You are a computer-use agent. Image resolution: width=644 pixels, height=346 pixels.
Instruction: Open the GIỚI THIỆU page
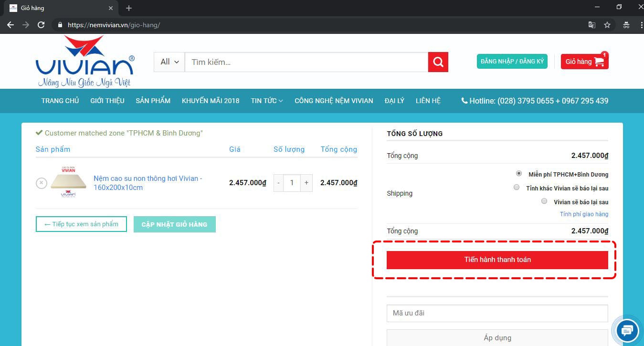click(x=107, y=101)
